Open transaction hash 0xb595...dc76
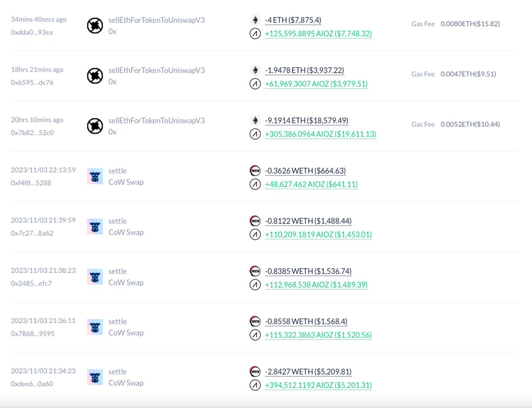 (x=32, y=82)
